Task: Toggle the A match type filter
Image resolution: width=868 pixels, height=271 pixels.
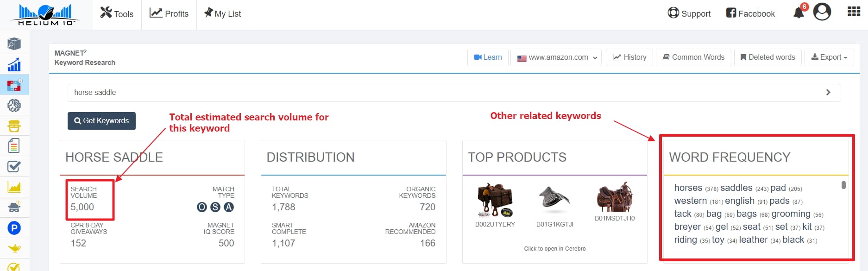Action: [229, 207]
